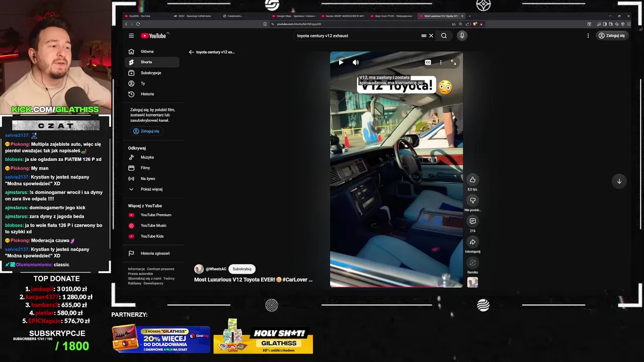Start voice search with the microphone
This screenshot has width=644, height=362.
[x=462, y=36]
